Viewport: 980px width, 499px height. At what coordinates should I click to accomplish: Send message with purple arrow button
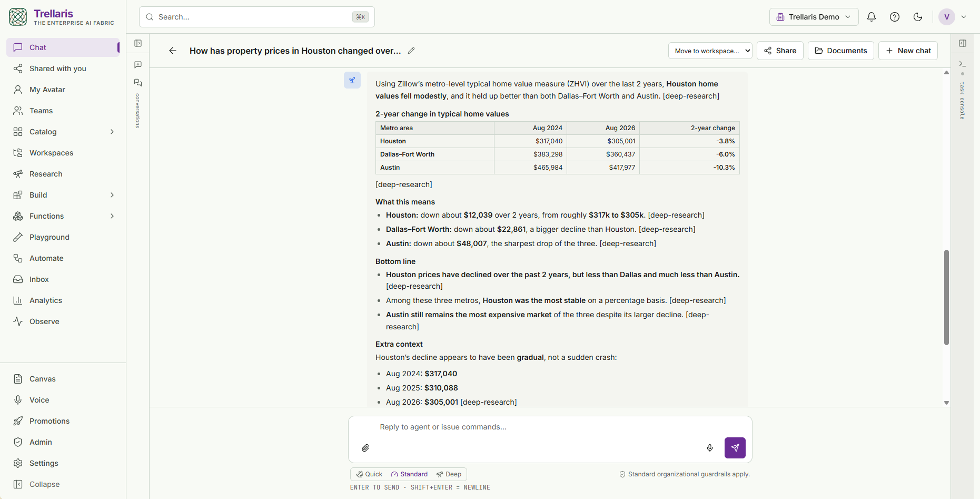point(735,448)
